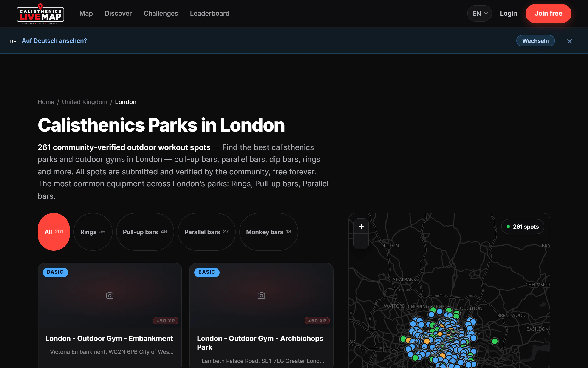This screenshot has height=368, width=588.
Task: Filter by Monkey bars 13
Action: (269, 232)
